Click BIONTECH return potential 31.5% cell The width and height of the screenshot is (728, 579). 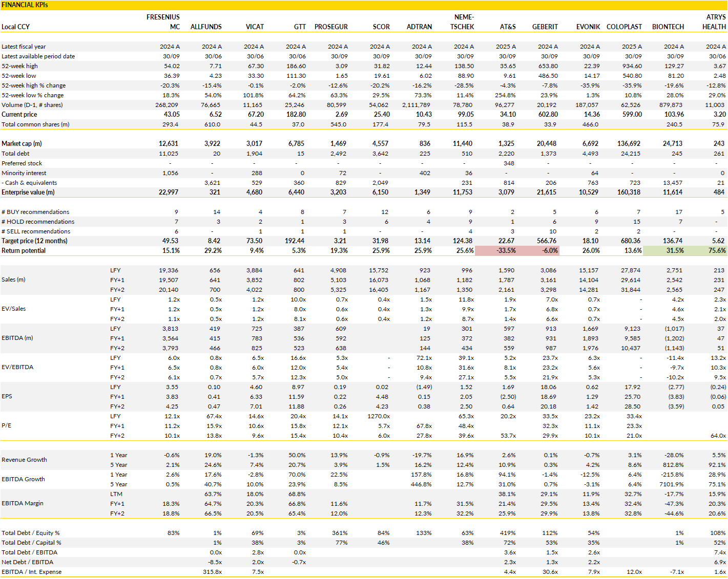click(664, 251)
